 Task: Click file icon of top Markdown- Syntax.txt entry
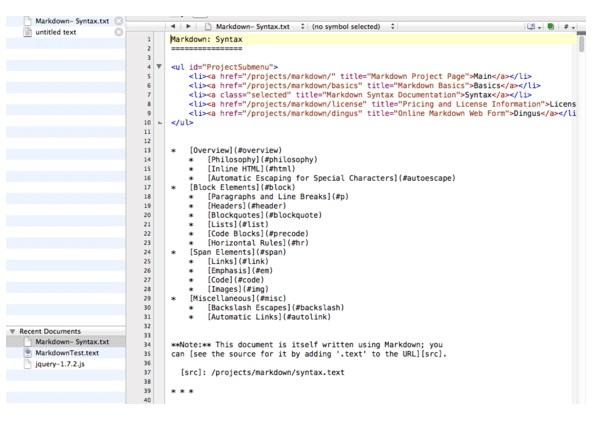(x=27, y=21)
